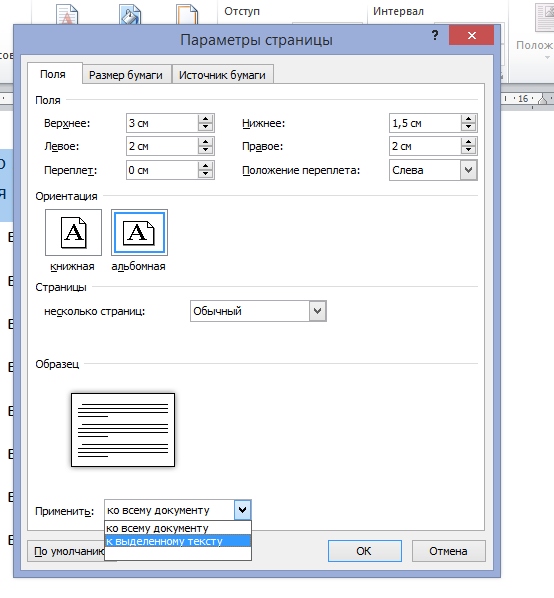Expand the несколько страниц dropdown
The height and width of the screenshot is (598, 554).
pyautogui.click(x=318, y=311)
